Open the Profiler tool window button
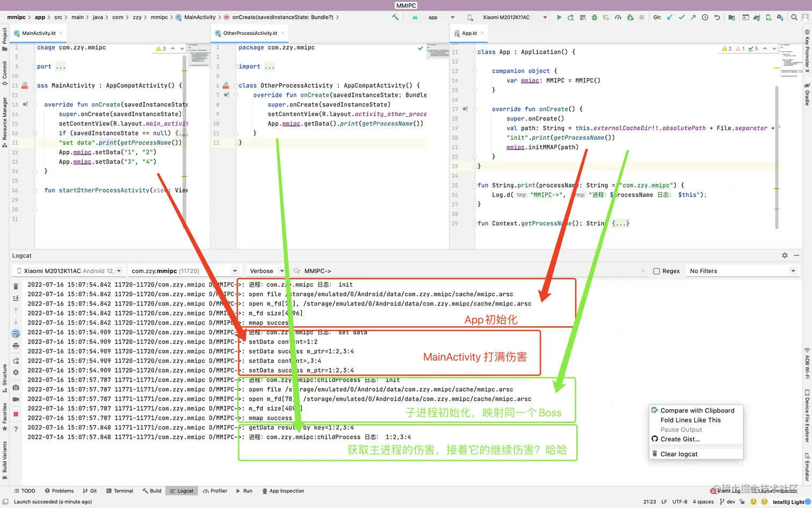This screenshot has height=508, width=812. [x=215, y=491]
